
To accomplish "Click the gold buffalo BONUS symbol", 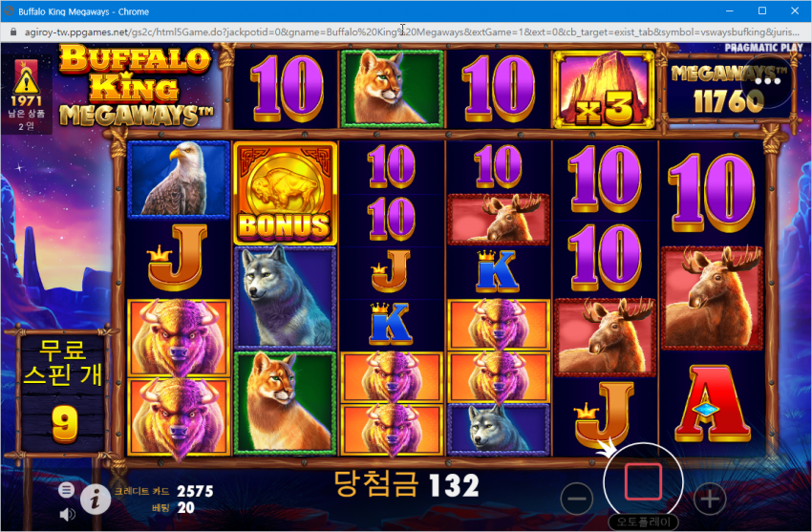I will [285, 194].
